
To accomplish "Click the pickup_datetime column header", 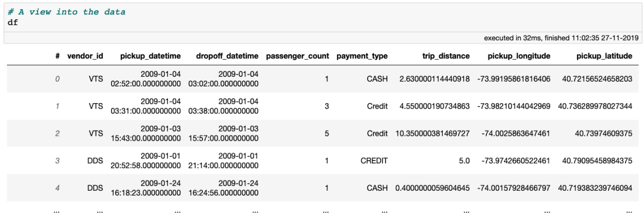I will pyautogui.click(x=150, y=56).
